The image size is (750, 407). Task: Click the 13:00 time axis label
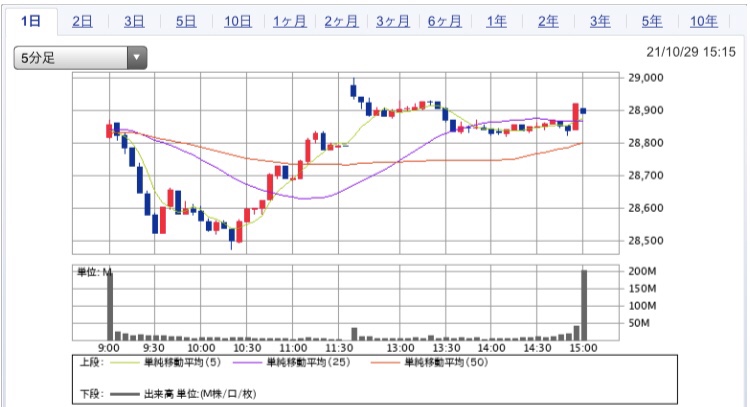click(400, 348)
